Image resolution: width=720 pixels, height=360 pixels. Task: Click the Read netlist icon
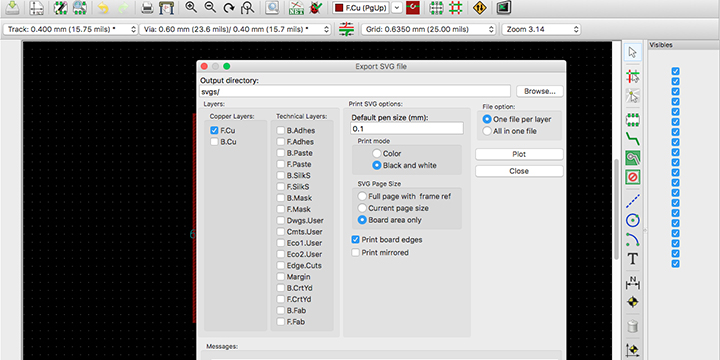coord(296,7)
